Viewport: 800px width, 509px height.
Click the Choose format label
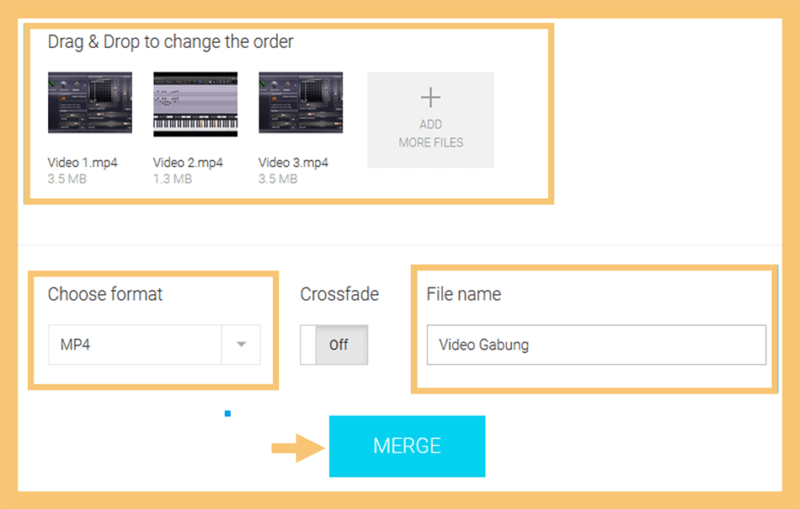pos(105,294)
